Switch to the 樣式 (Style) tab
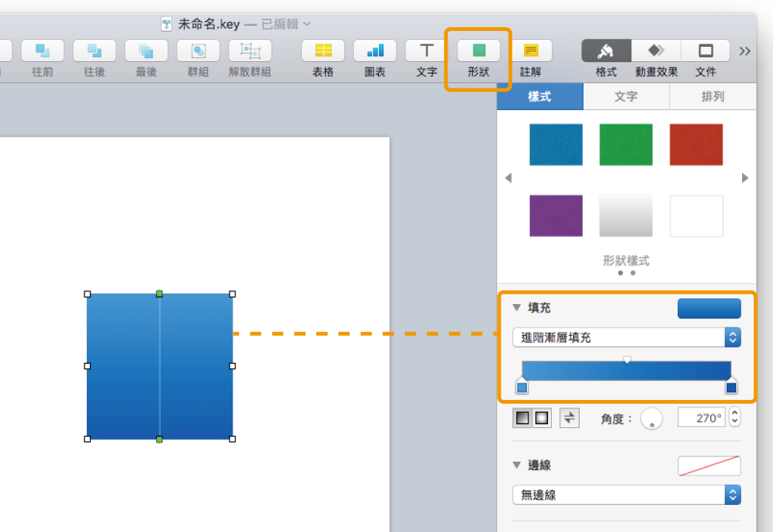 click(540, 97)
